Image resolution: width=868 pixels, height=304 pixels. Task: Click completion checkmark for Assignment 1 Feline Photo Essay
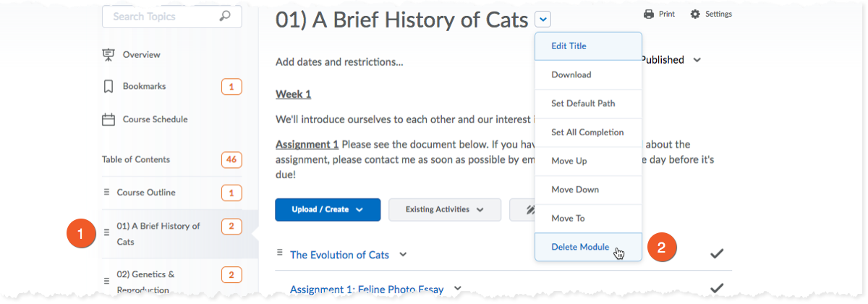(717, 288)
